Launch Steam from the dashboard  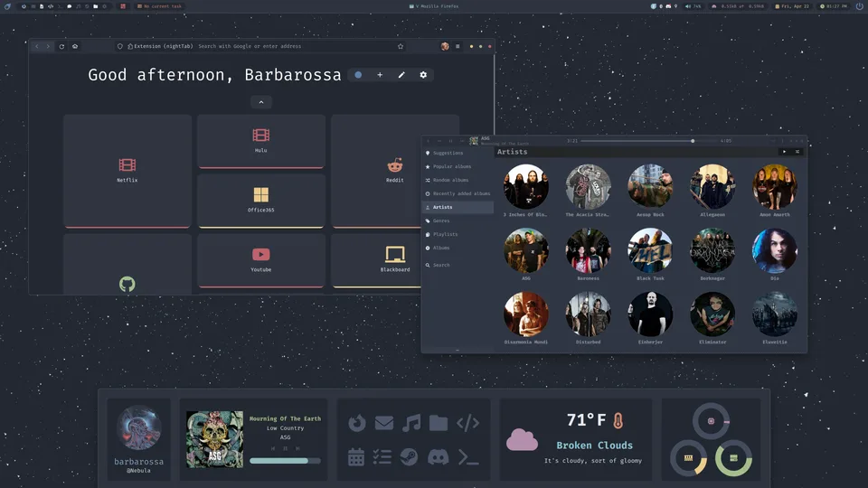point(409,457)
